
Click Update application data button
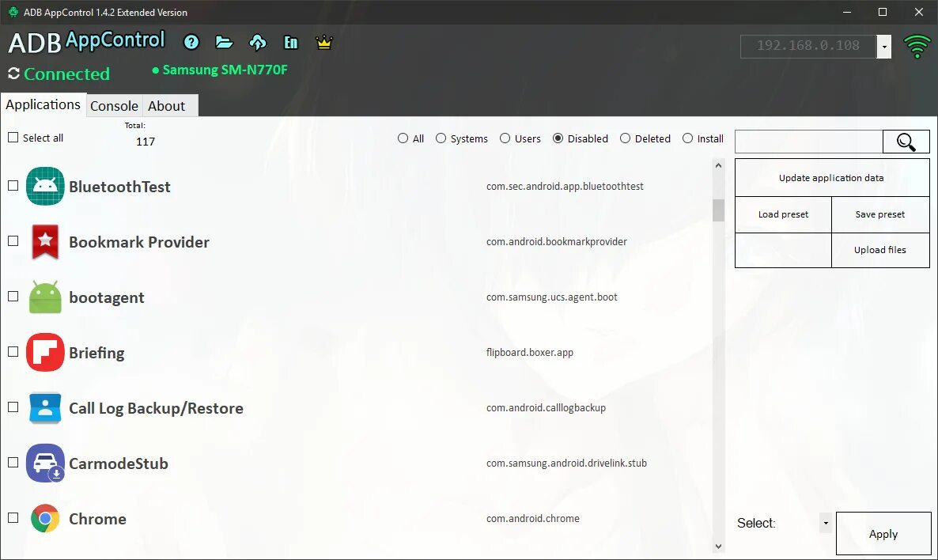tap(831, 178)
